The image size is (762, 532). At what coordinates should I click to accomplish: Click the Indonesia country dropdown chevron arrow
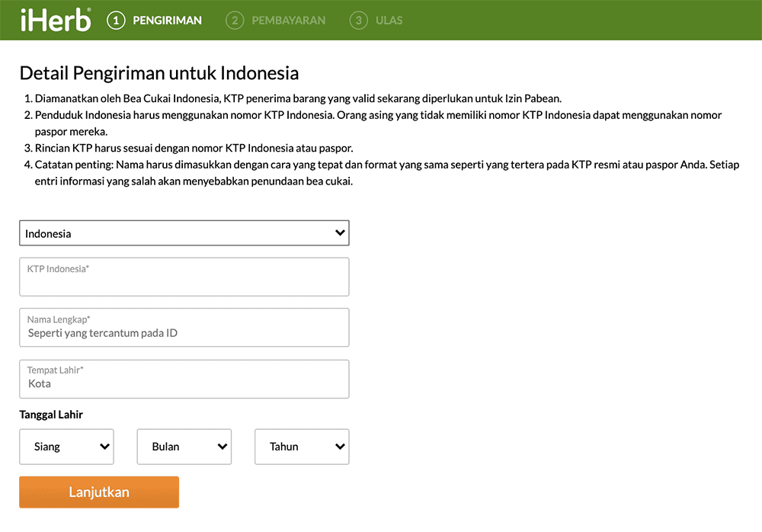tap(340, 233)
